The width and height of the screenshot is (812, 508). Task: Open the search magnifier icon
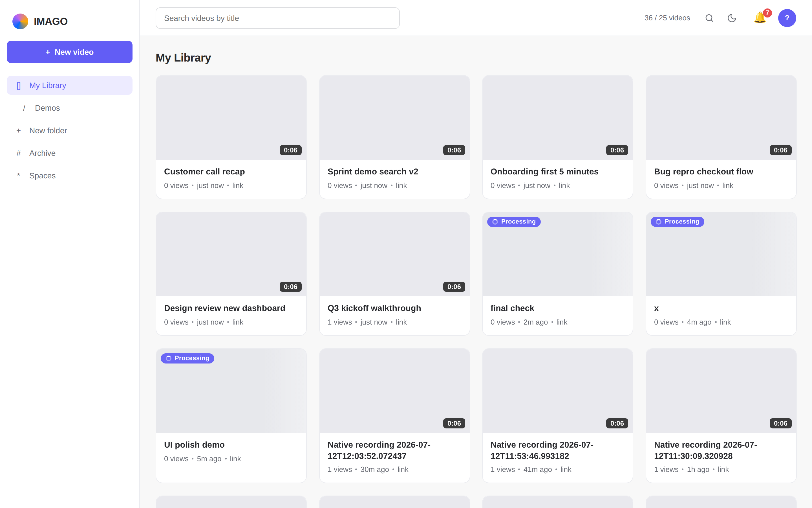[709, 18]
